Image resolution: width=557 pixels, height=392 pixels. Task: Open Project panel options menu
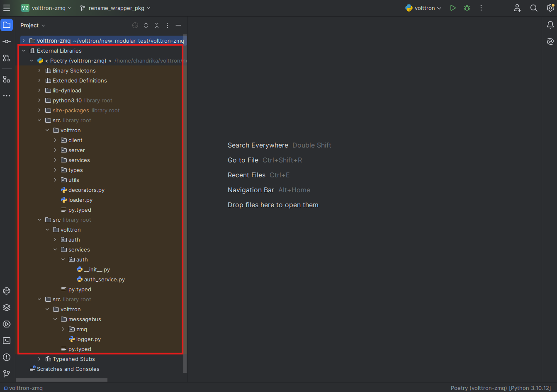coord(168,25)
